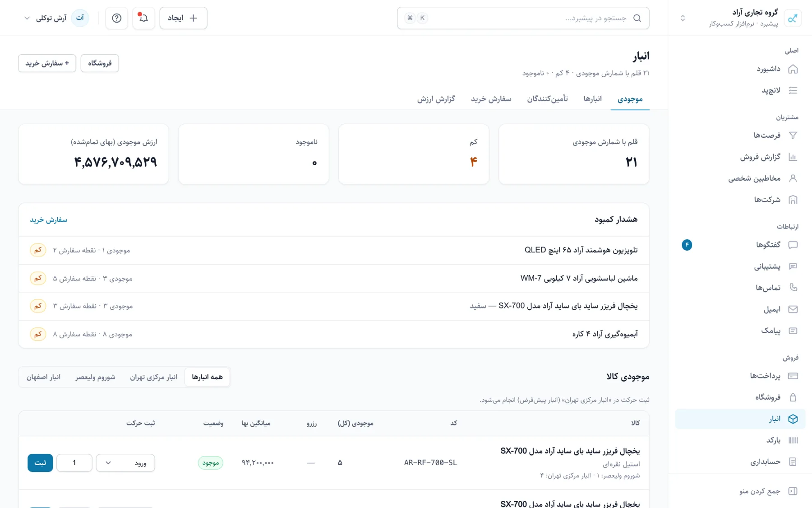
Task: Open the ورود movement type dropdown
Action: tap(125, 463)
